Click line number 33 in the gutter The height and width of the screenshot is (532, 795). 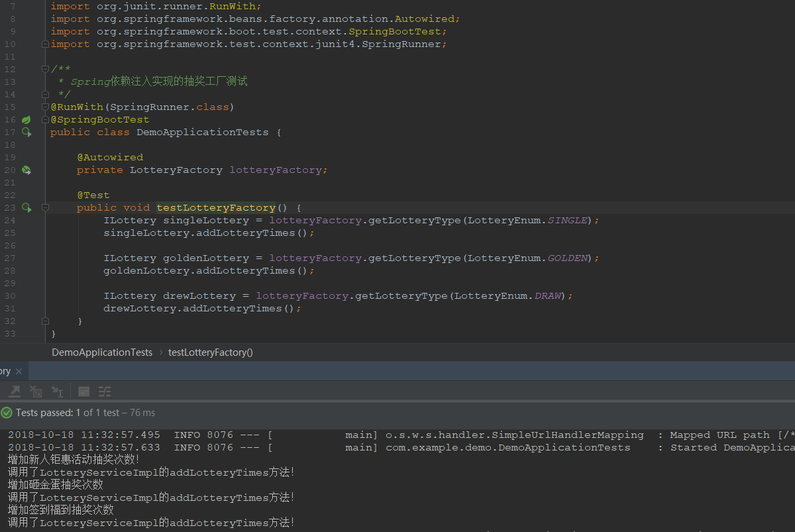click(x=9, y=334)
